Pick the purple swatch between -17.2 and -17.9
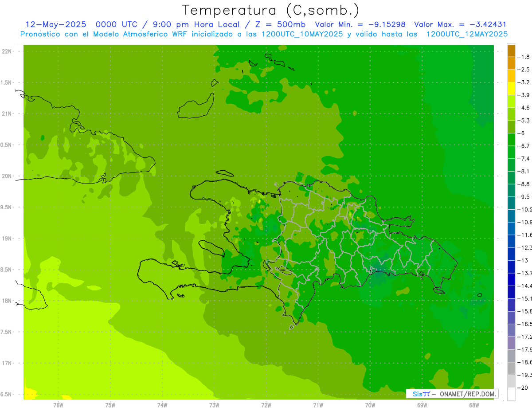The height and width of the screenshot is (411, 532). (511, 343)
